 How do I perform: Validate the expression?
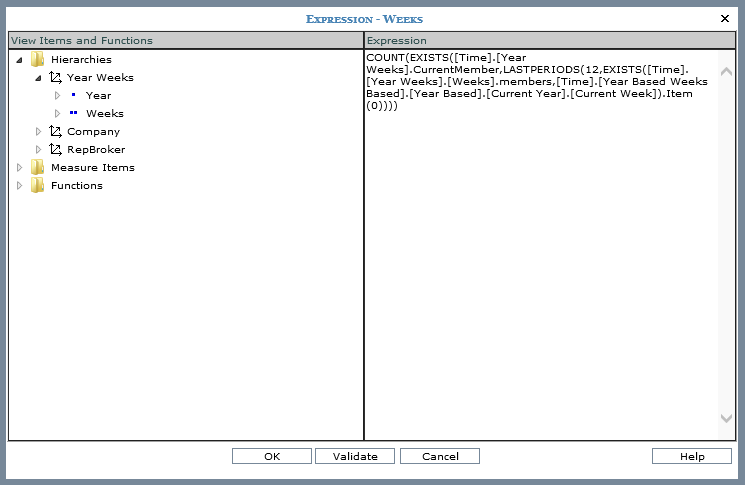point(355,456)
